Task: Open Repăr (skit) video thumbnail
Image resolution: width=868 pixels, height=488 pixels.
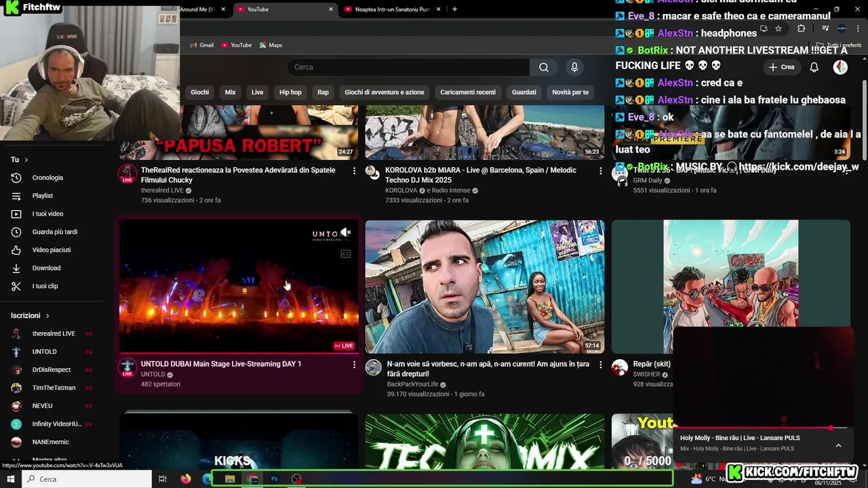Action: [730, 286]
